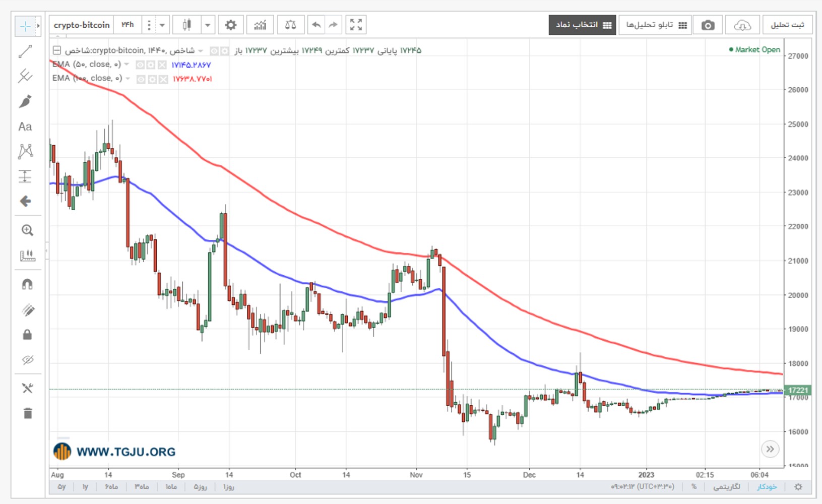
Task: Take a chart snapshot with camera icon
Action: pyautogui.click(x=708, y=25)
